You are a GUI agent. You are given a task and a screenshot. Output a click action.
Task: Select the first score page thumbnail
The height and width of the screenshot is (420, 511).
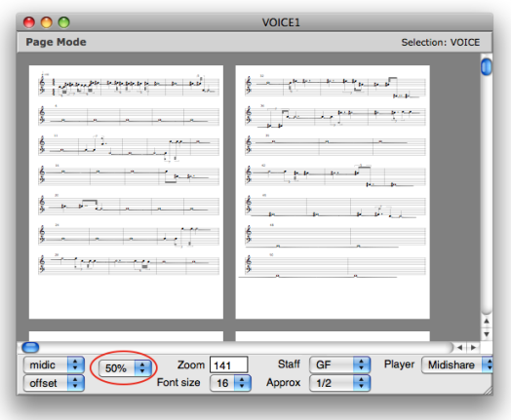coord(126,192)
